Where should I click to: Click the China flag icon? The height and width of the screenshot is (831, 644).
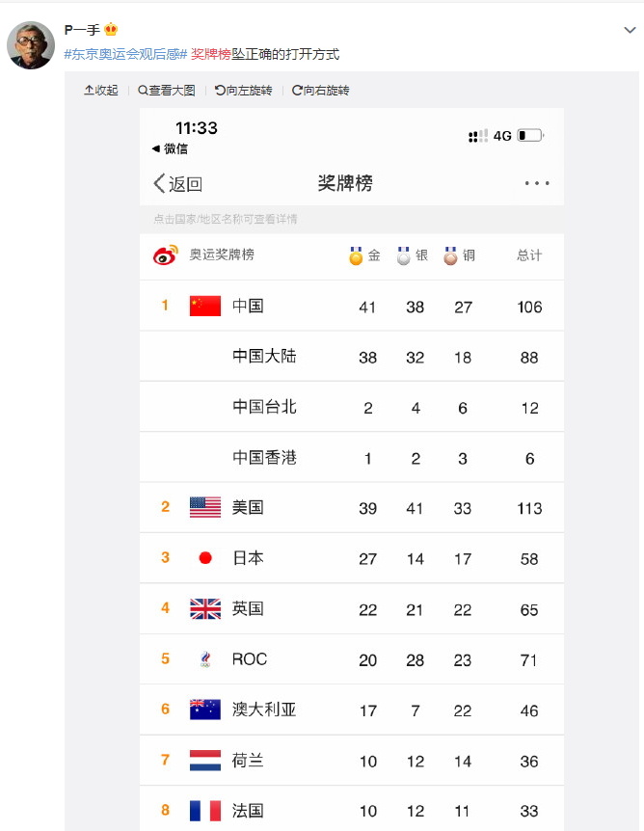pyautogui.click(x=205, y=306)
